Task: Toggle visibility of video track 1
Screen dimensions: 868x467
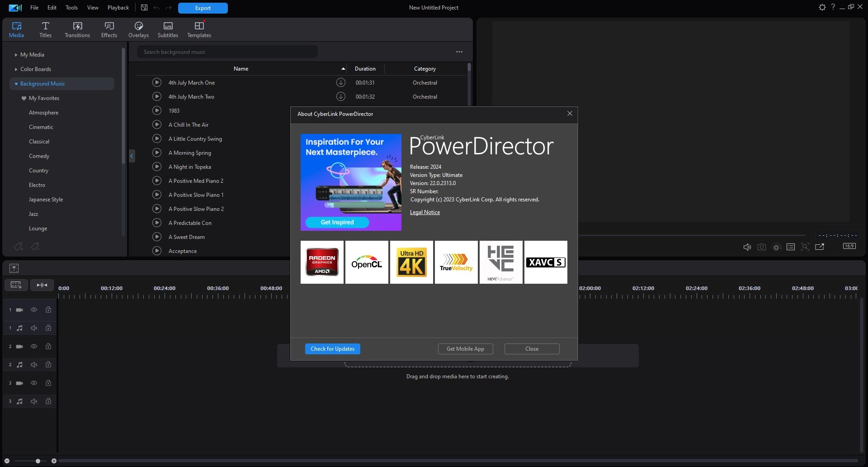Action: coord(34,310)
